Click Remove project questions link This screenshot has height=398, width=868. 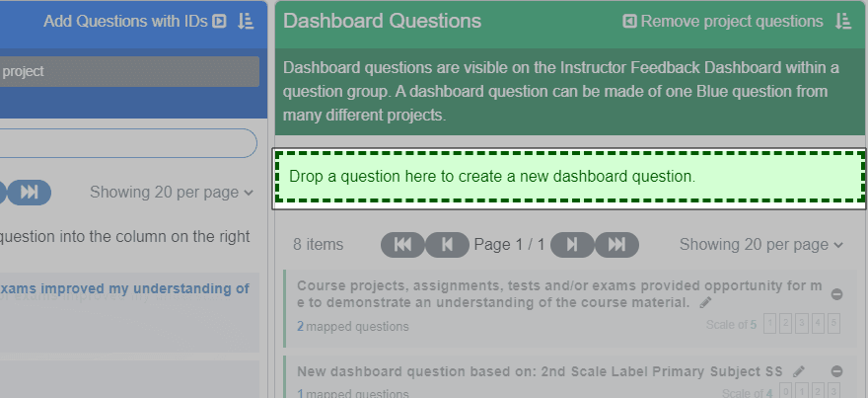coord(731,21)
